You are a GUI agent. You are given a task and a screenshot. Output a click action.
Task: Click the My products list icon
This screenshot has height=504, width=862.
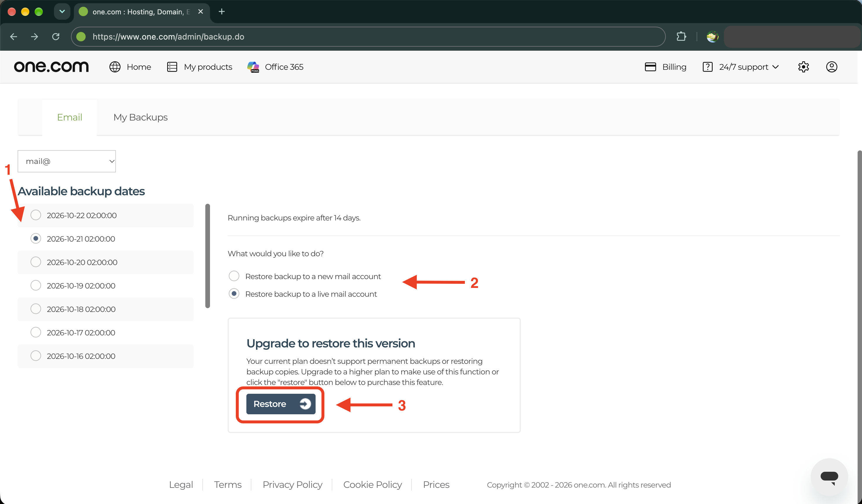click(172, 67)
